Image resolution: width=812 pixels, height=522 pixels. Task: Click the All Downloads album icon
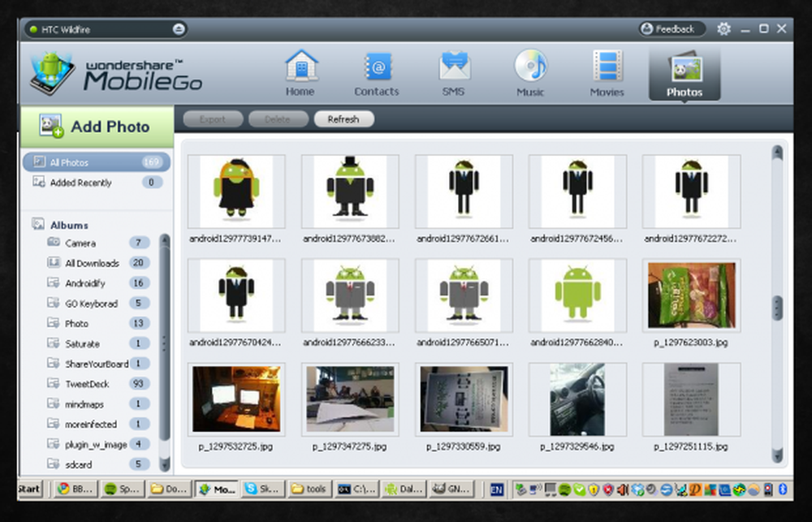pos(54,262)
